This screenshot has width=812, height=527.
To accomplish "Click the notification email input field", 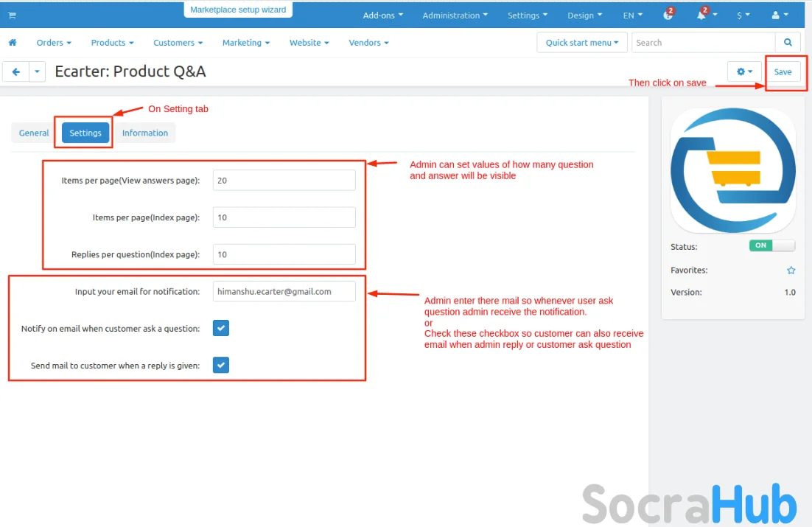I will tap(284, 291).
